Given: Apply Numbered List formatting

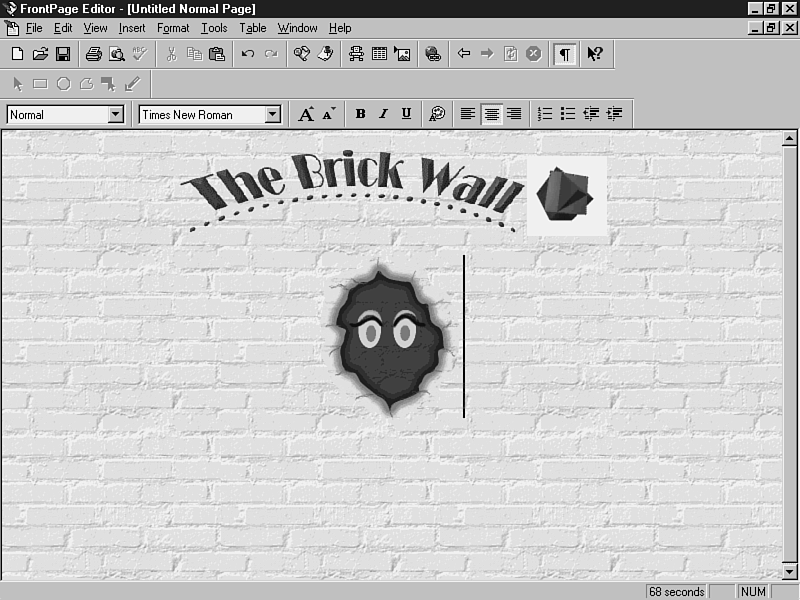Looking at the screenshot, I should [545, 114].
